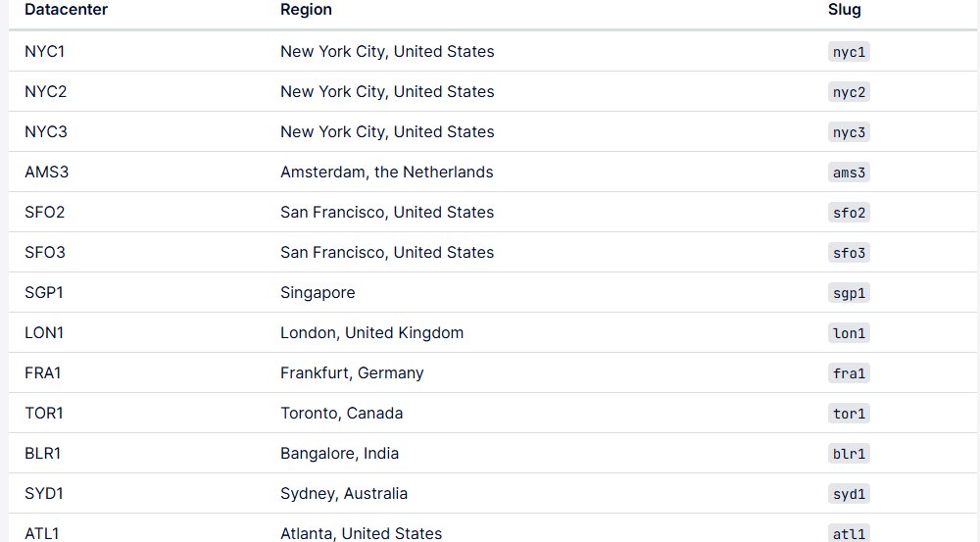
Task: Select the sfo2 slug badge
Action: [849, 213]
